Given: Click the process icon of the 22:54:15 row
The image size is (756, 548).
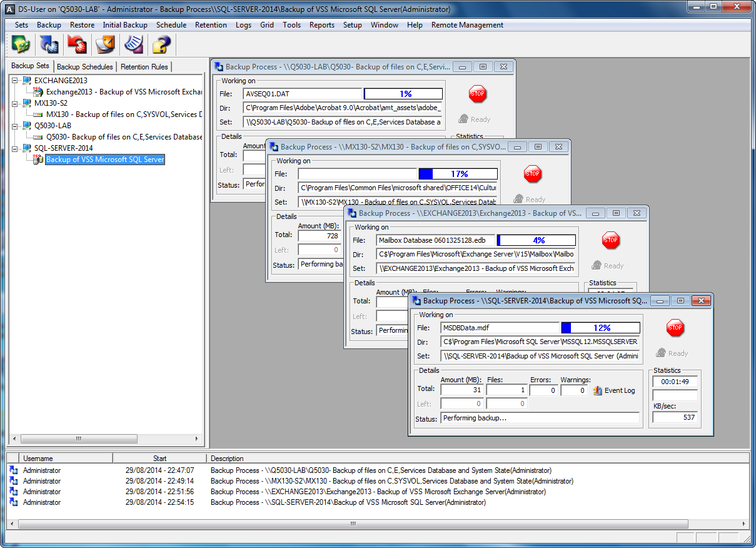Looking at the screenshot, I should 14,502.
